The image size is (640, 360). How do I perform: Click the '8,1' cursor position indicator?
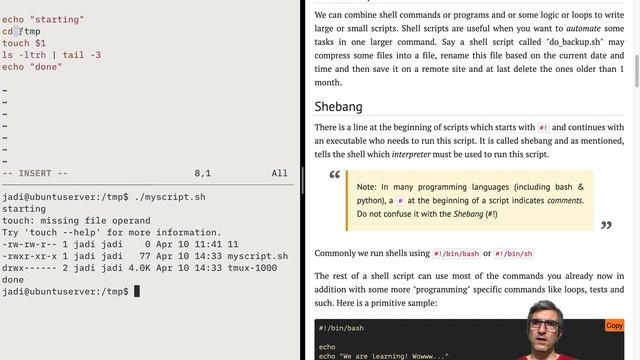click(202, 173)
